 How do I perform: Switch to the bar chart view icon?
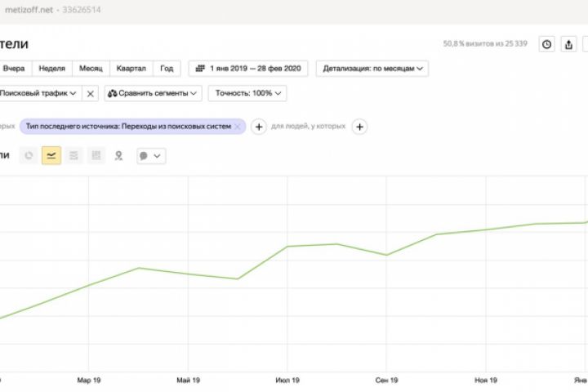coord(96,155)
